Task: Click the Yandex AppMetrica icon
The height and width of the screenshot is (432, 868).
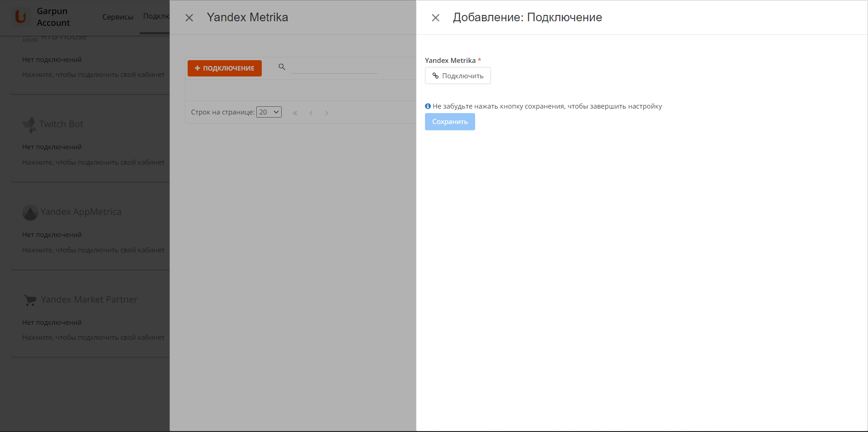Action: tap(30, 213)
